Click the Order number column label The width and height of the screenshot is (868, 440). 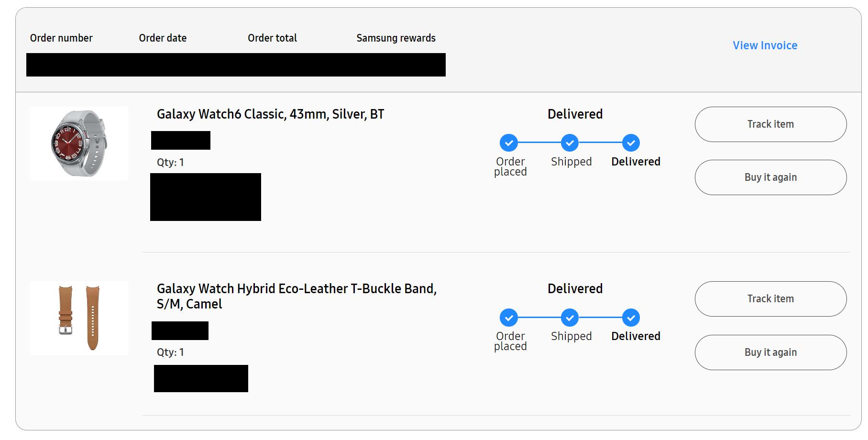(61, 38)
